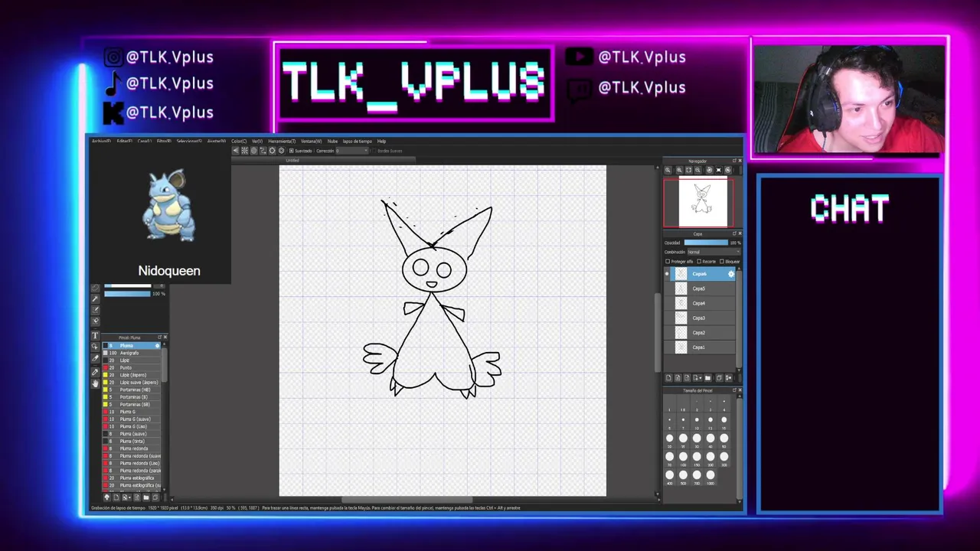Open the lapso de tiempo menu

click(x=358, y=142)
